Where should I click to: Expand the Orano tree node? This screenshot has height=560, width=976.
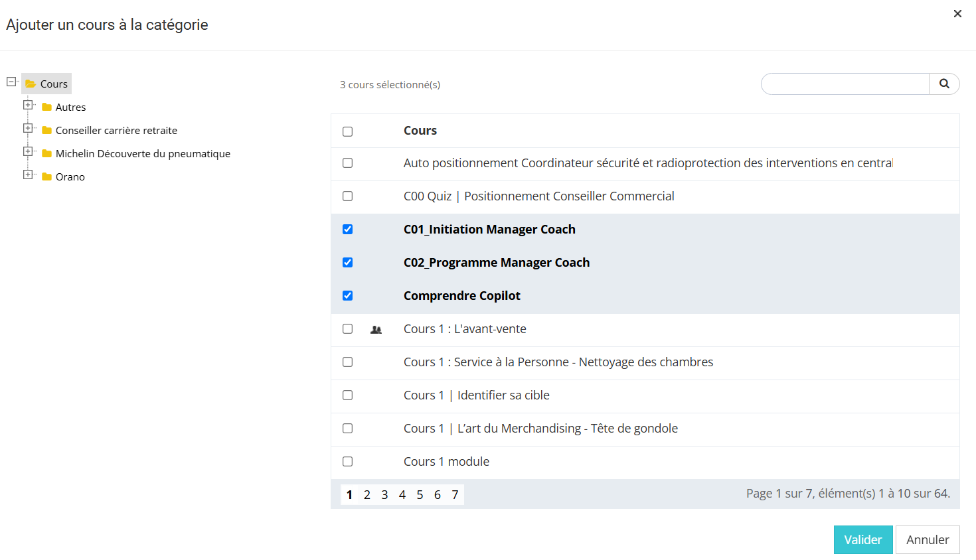point(28,175)
